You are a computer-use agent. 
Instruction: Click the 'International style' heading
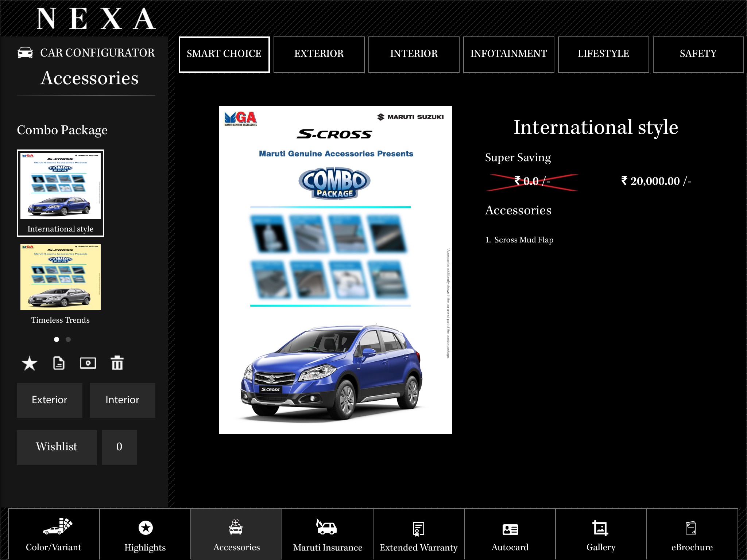(x=596, y=128)
